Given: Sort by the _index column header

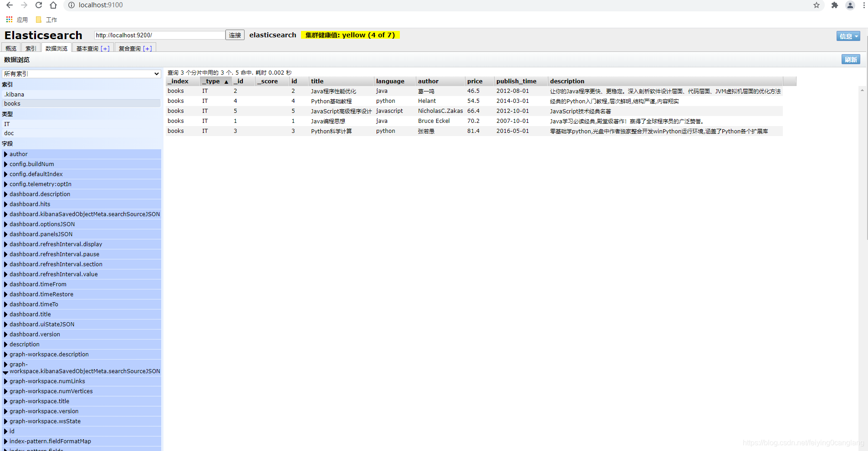Looking at the screenshot, I should coord(183,81).
